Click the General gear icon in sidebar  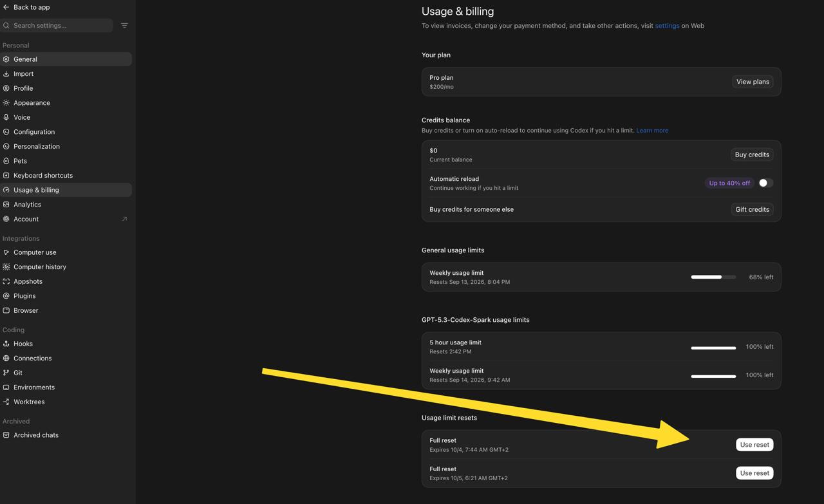pyautogui.click(x=6, y=59)
